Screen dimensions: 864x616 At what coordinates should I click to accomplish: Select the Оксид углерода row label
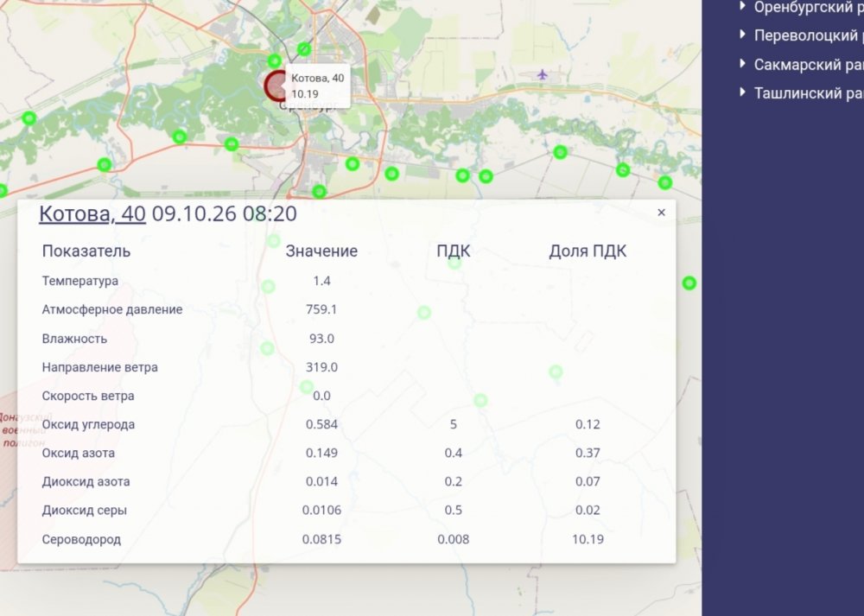coord(88,425)
